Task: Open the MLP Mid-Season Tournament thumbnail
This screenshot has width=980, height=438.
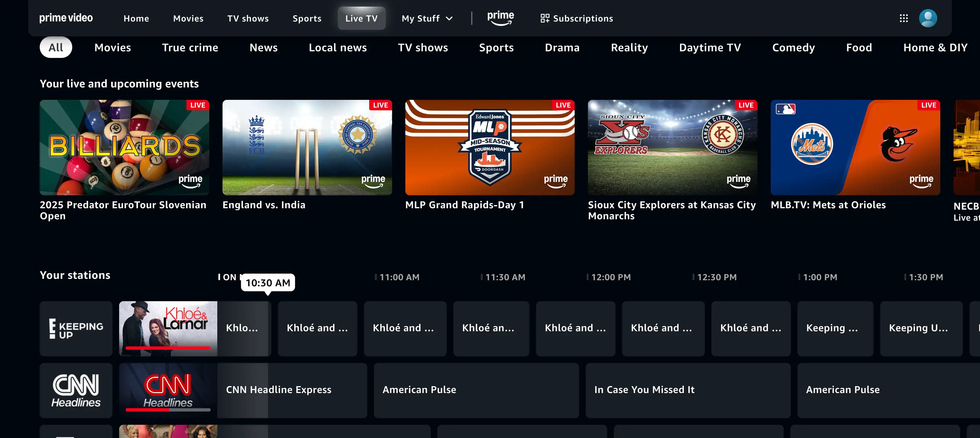Action: pos(490,148)
